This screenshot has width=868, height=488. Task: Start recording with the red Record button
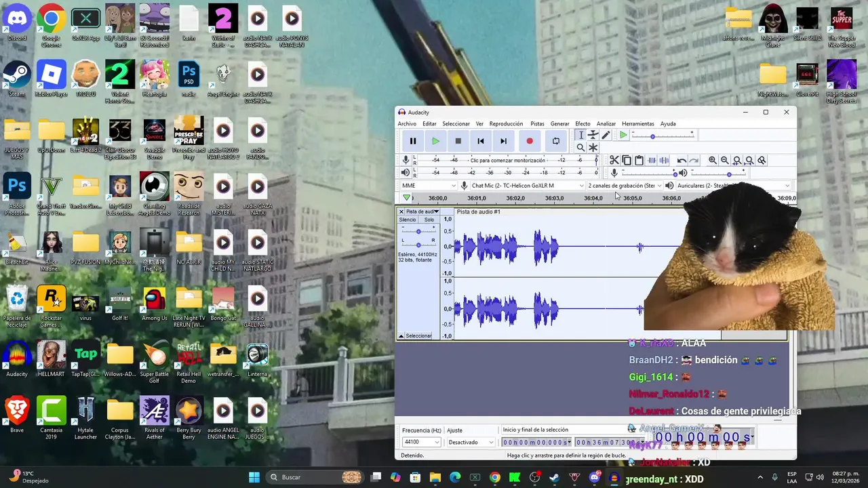[x=530, y=141]
